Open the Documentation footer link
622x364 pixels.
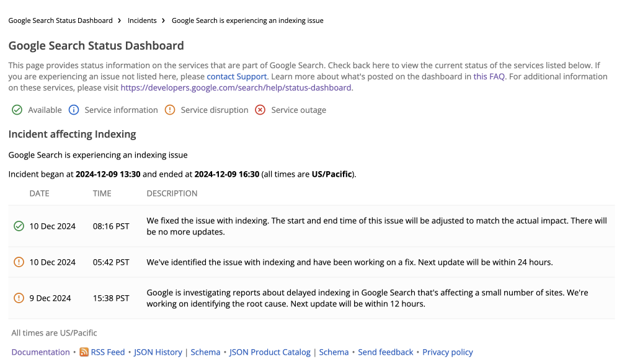click(x=40, y=352)
